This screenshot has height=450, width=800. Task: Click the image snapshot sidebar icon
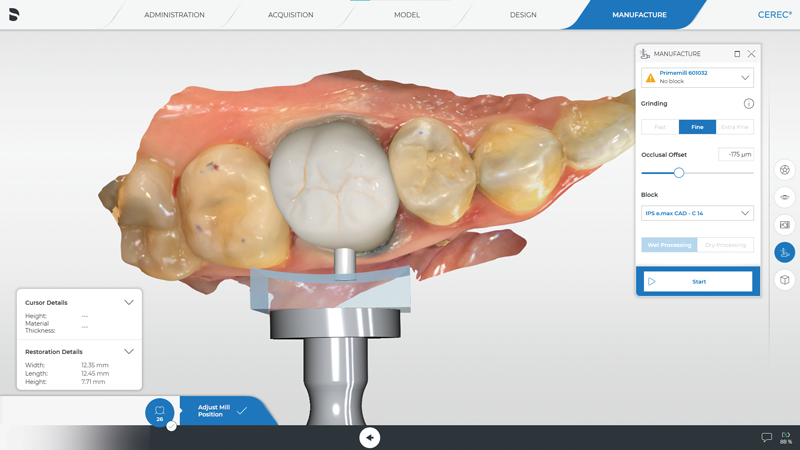point(785,225)
